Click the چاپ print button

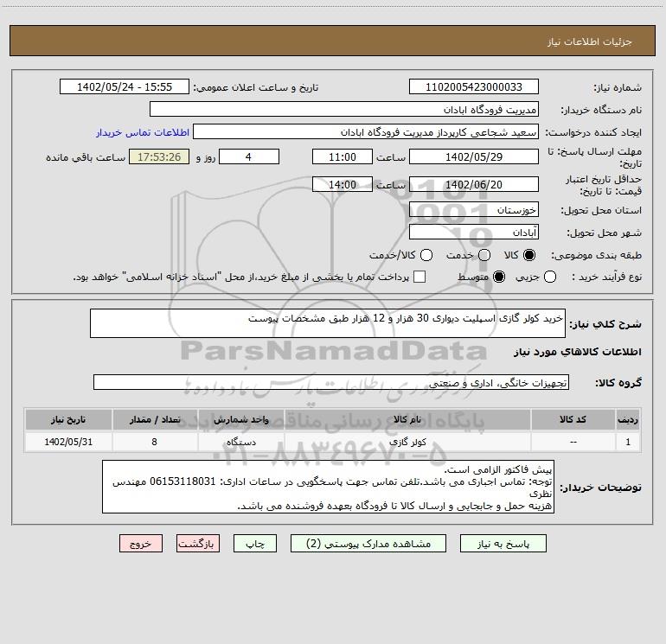(255, 544)
